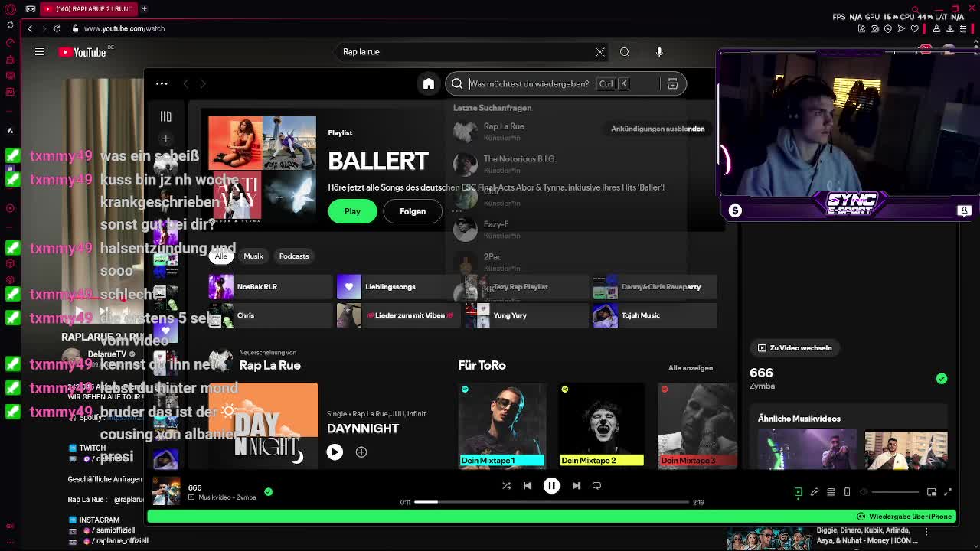Create a new playlist with plus icon

[x=165, y=139]
